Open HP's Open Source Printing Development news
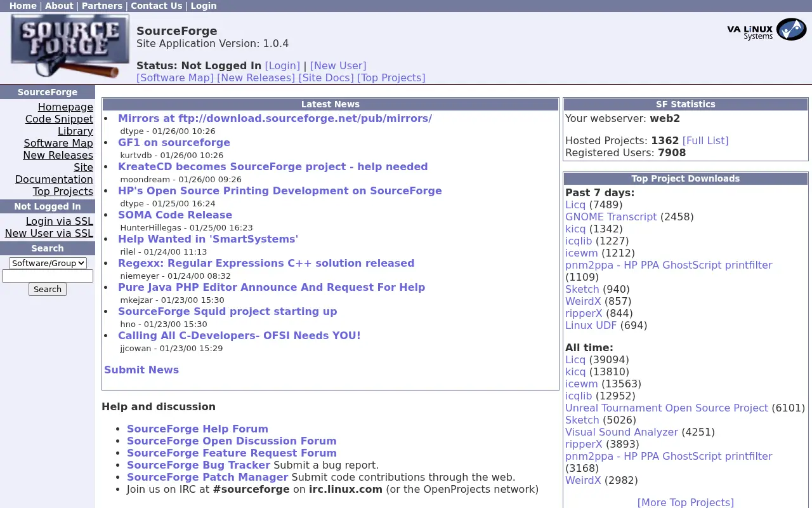This screenshot has width=812, height=508. click(280, 190)
